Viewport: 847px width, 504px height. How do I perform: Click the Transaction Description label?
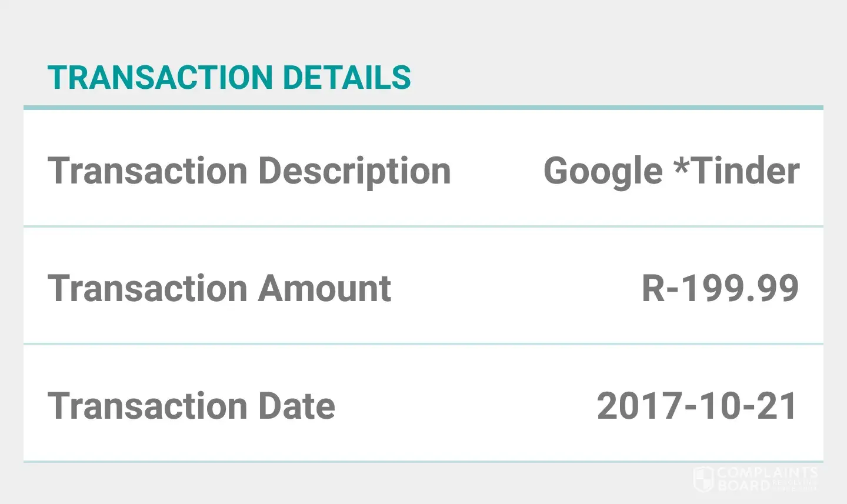point(249,171)
